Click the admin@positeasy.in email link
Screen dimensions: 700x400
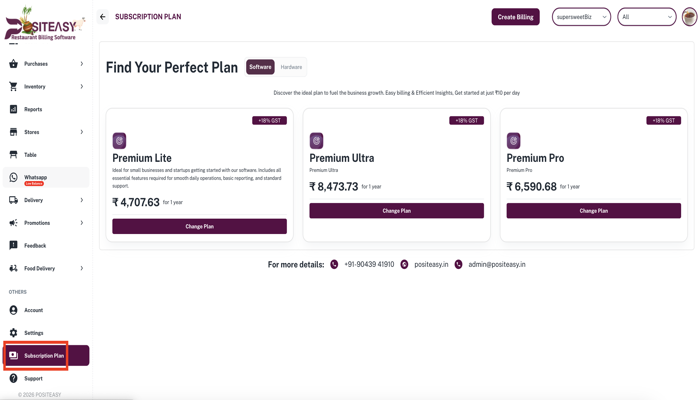pyautogui.click(x=497, y=265)
